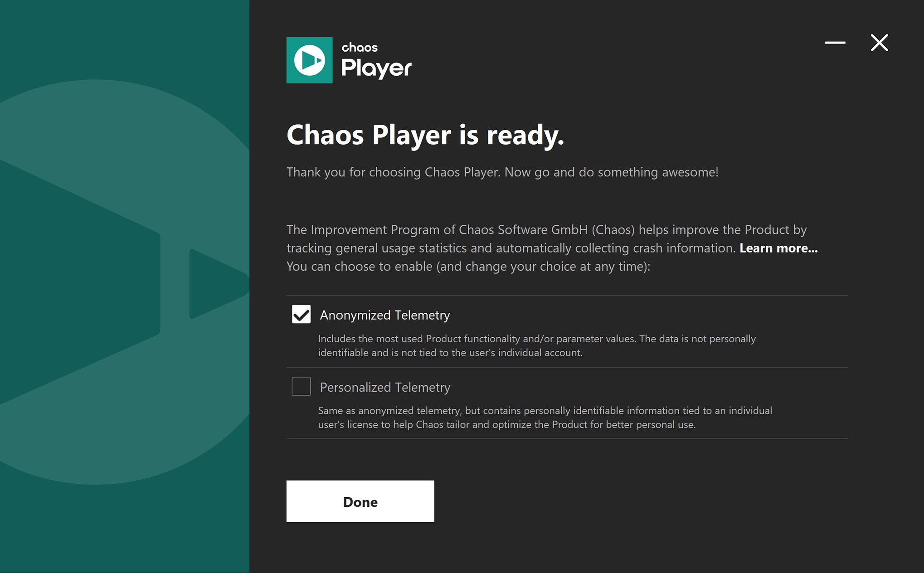Minimize the installer window

tap(835, 43)
